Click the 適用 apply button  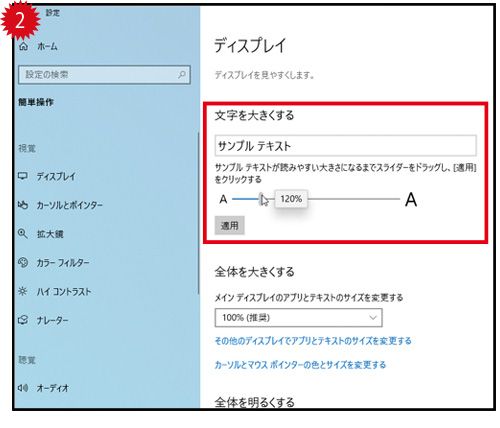point(229,226)
